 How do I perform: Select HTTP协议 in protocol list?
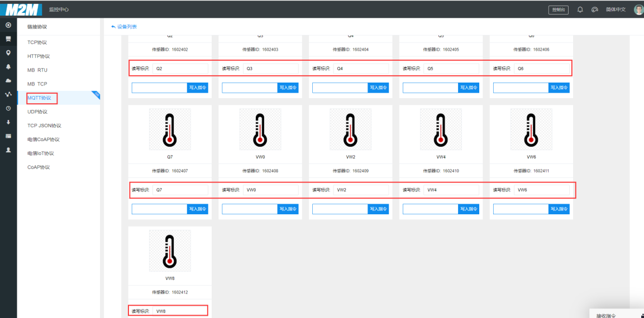coord(39,56)
